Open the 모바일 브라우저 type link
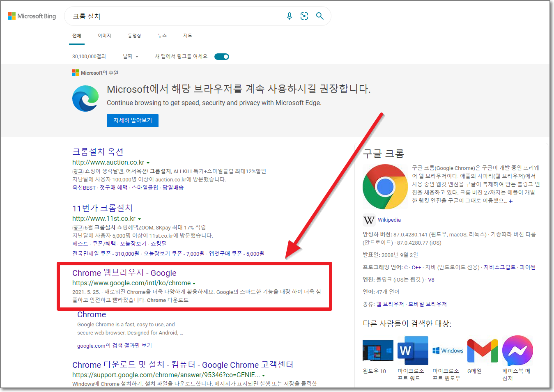 428,304
